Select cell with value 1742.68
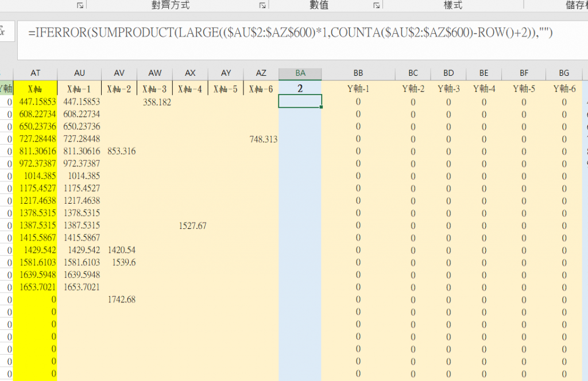The width and height of the screenshot is (588, 381). 119,300
